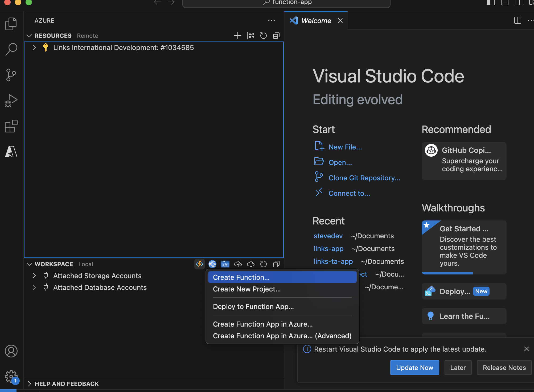Expand Attached Database Accounts
The height and width of the screenshot is (392, 534).
tap(34, 287)
